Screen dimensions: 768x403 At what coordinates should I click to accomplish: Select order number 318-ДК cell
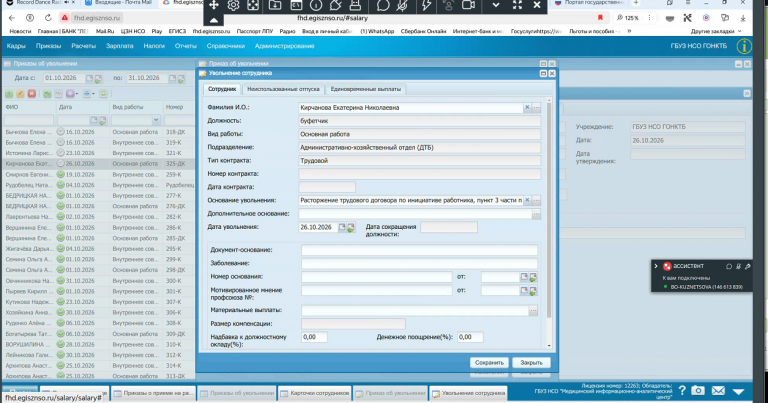pyautogui.click(x=178, y=132)
